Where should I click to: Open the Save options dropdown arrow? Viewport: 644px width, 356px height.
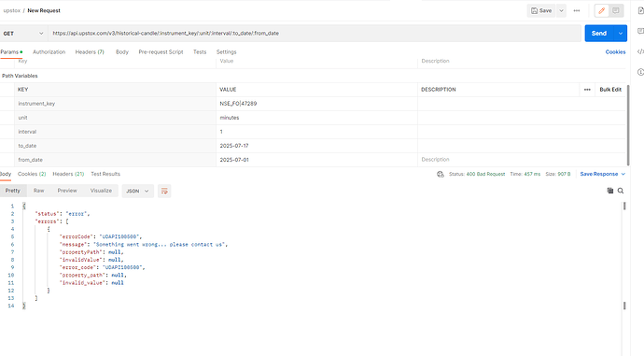point(561,10)
